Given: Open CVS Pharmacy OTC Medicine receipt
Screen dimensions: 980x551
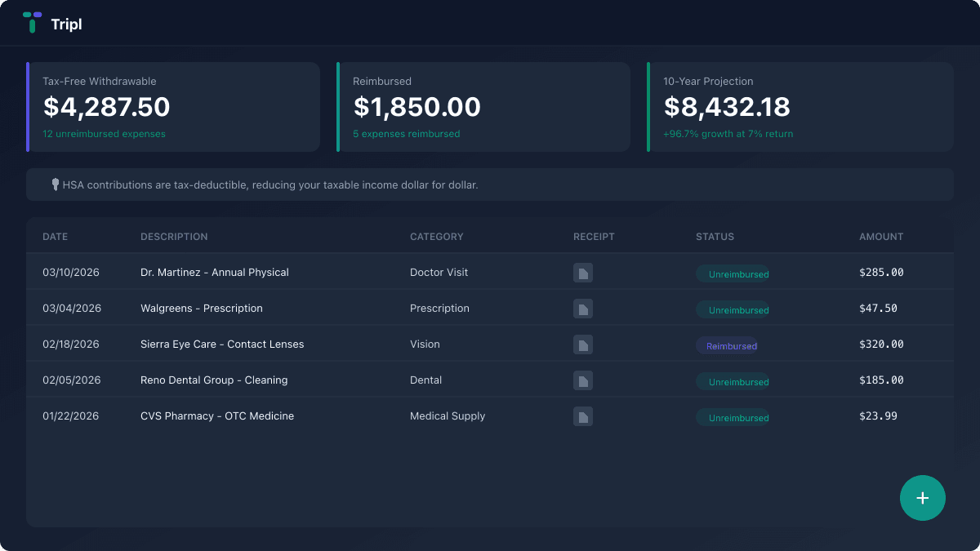Looking at the screenshot, I should click(x=583, y=416).
